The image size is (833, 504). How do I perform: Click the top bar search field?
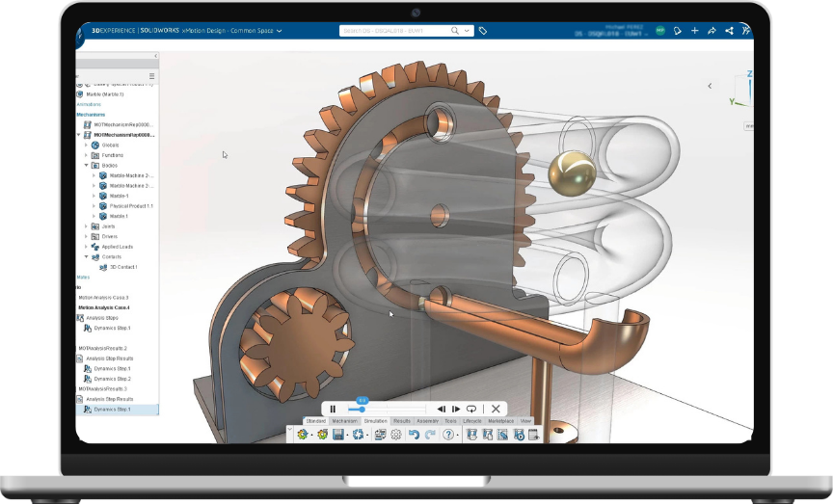click(x=394, y=31)
